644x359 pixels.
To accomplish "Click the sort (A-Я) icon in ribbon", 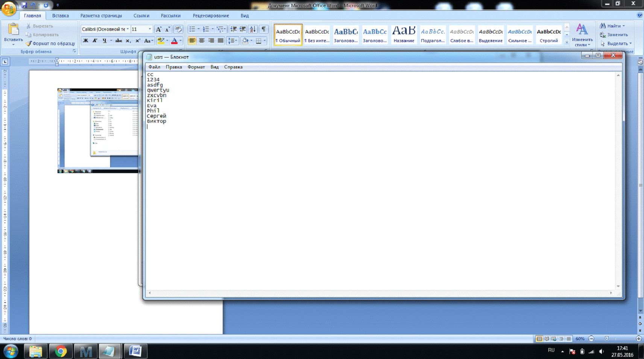I will pyautogui.click(x=253, y=29).
